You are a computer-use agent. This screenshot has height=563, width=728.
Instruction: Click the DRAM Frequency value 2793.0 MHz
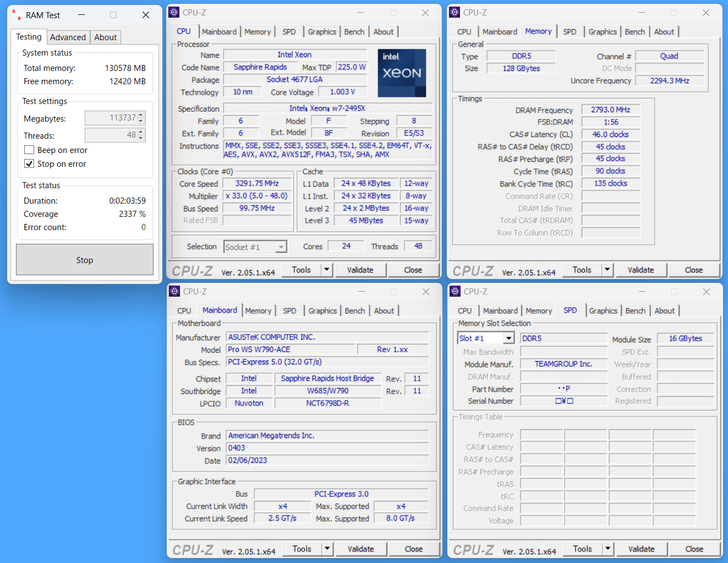point(611,110)
